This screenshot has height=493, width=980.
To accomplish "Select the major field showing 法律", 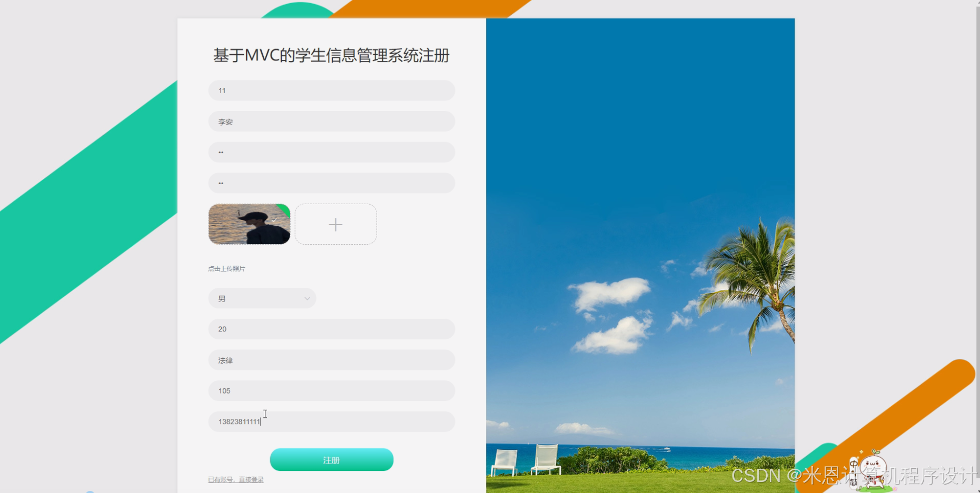I will click(x=331, y=360).
